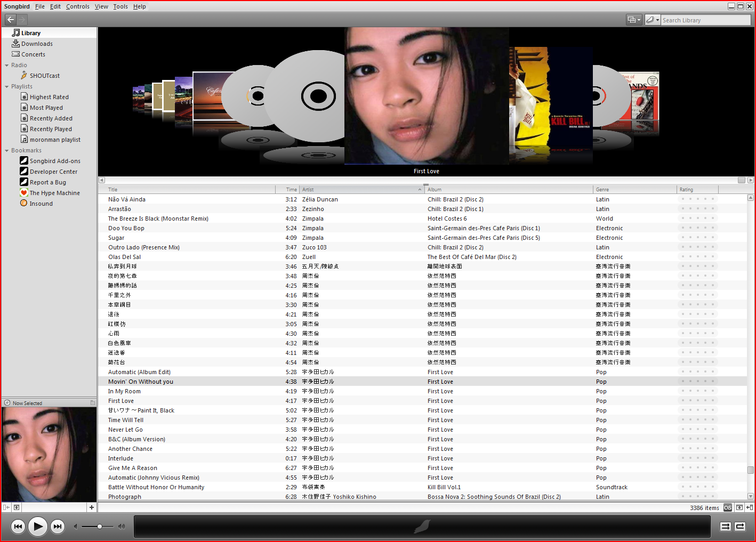Open Insound bookmark
756x542 pixels.
(x=41, y=204)
